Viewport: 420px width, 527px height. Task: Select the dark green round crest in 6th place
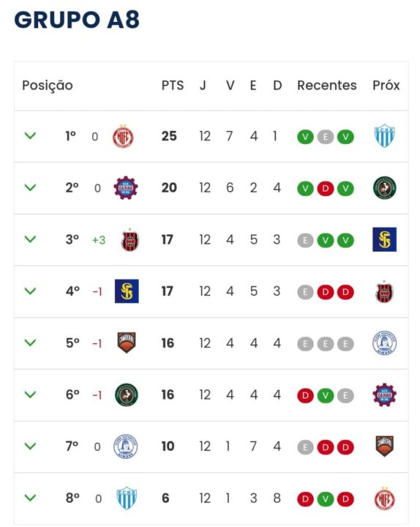[x=127, y=395]
